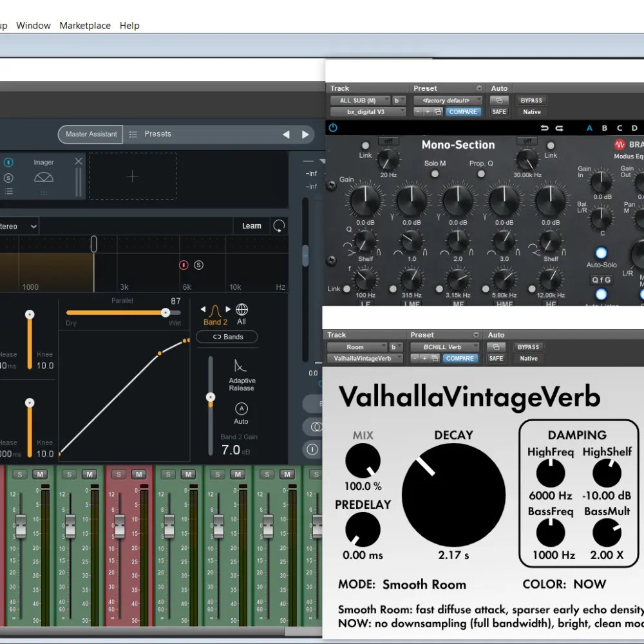
Task: Toggle the Link LED near 20 Hz filter
Action: click(365, 146)
